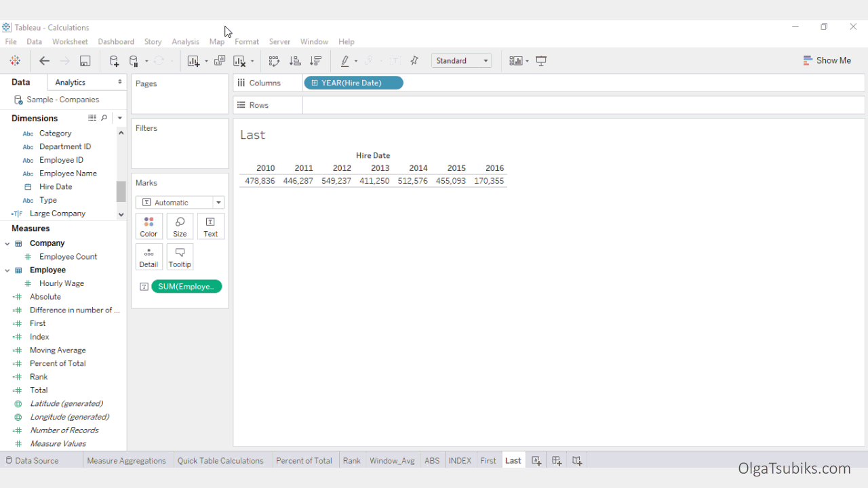Open the Highlight dropdown arrow
Screen dimensions: 868x488
point(356,61)
